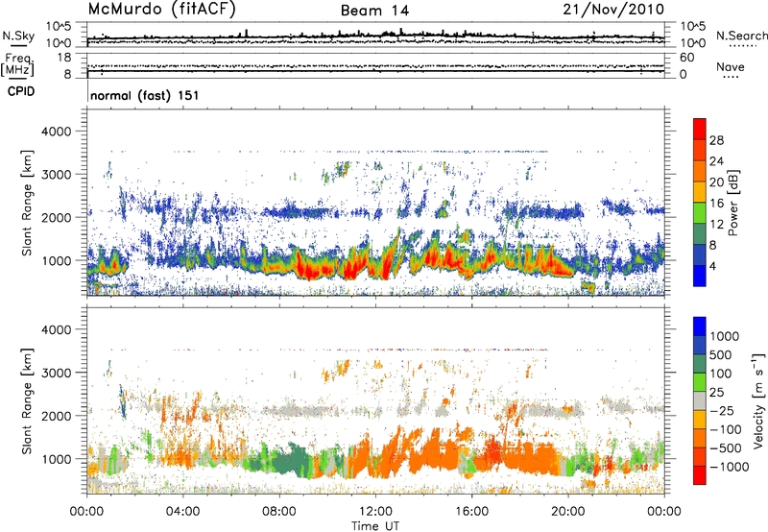Click the '3000' tick on power panel

tap(57, 175)
